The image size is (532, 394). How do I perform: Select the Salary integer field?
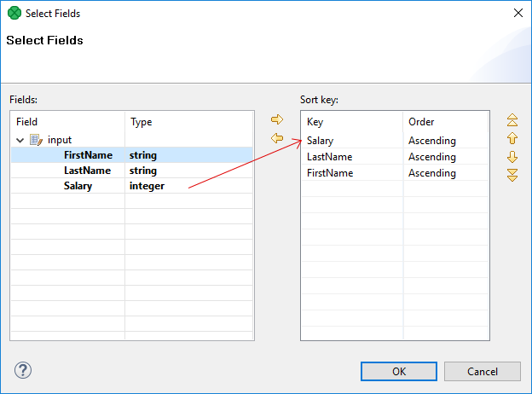coord(78,186)
